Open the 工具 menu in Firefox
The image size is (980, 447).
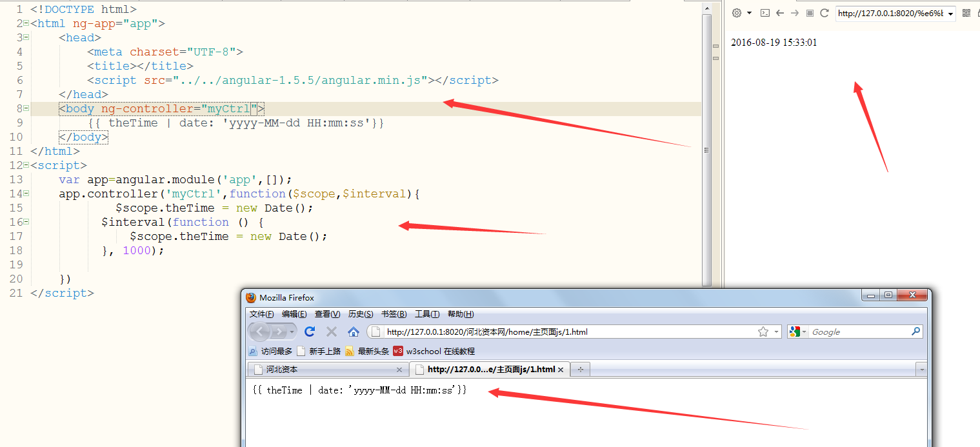tap(427, 314)
